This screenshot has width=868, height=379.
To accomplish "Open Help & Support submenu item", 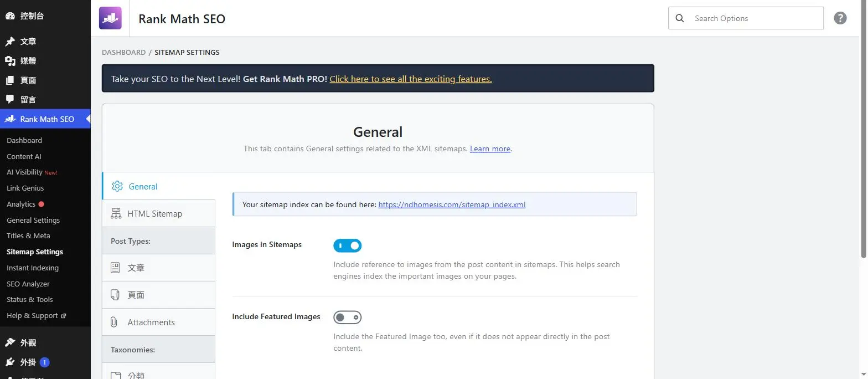I will click(x=32, y=315).
